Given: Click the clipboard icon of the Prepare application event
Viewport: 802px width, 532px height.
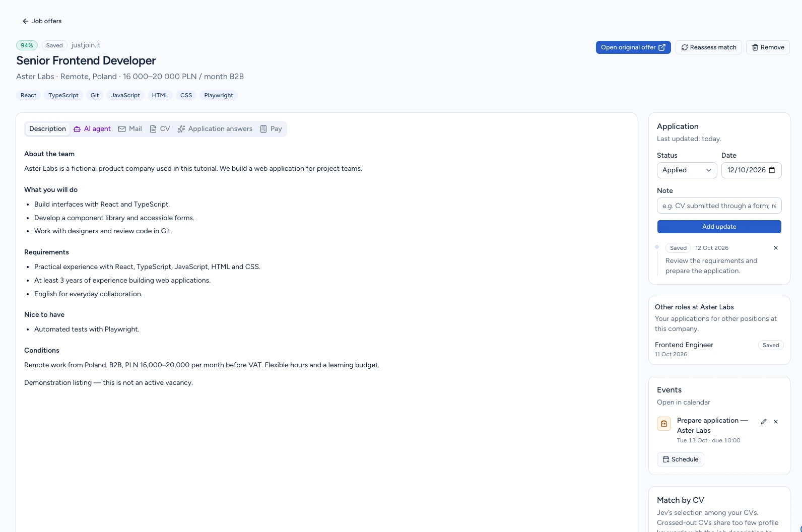Looking at the screenshot, I should point(664,424).
